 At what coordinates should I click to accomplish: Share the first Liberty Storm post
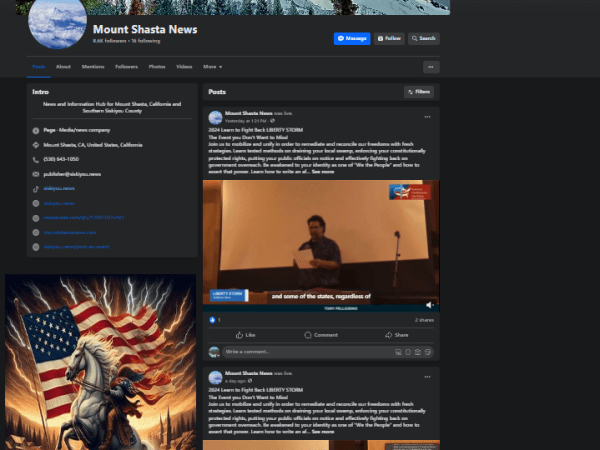click(396, 335)
